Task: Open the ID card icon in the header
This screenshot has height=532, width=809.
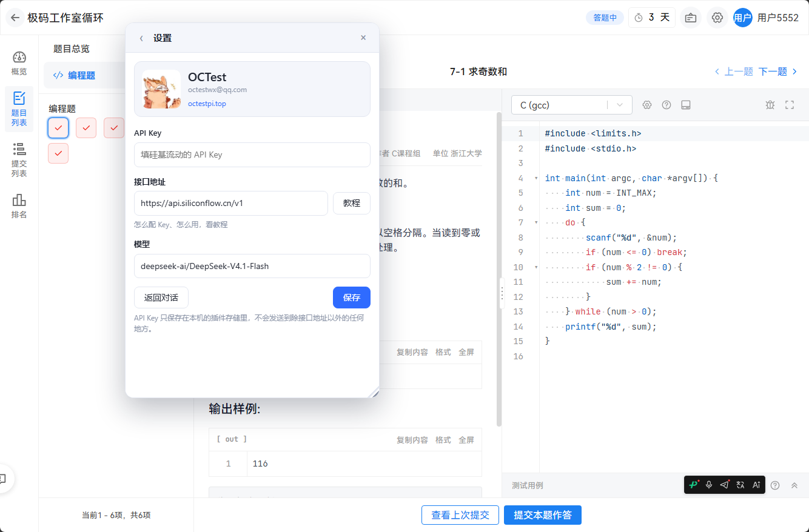Action: pos(690,18)
